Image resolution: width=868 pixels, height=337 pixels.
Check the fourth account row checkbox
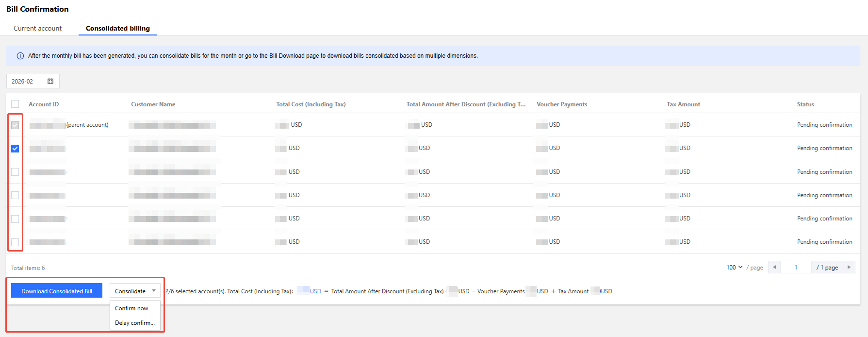[x=15, y=195]
